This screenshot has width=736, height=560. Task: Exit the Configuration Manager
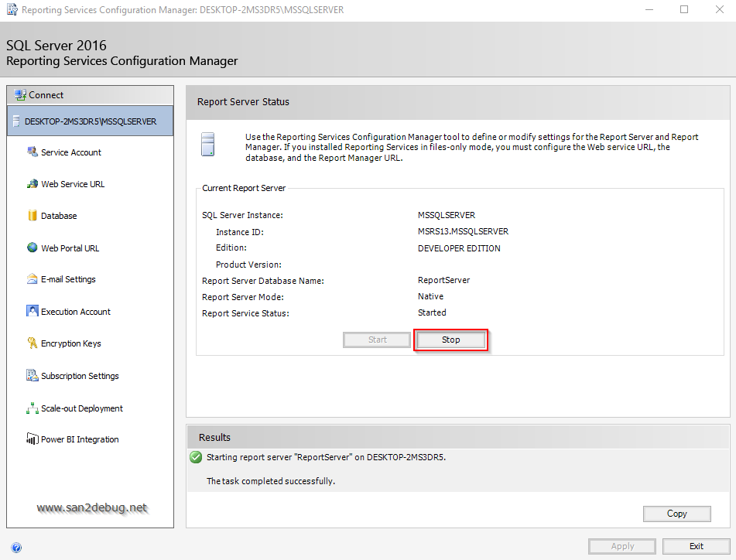point(696,546)
